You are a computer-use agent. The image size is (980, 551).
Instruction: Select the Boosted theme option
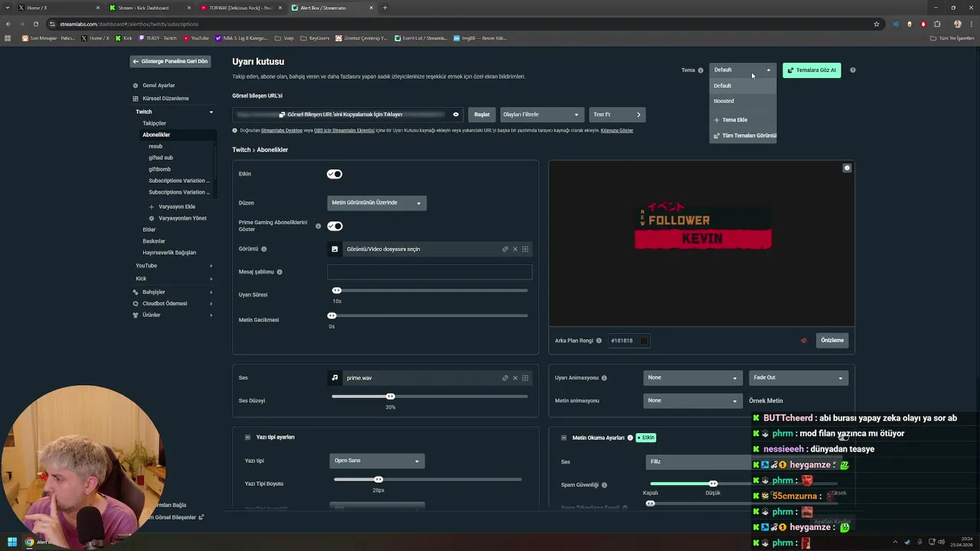point(743,101)
